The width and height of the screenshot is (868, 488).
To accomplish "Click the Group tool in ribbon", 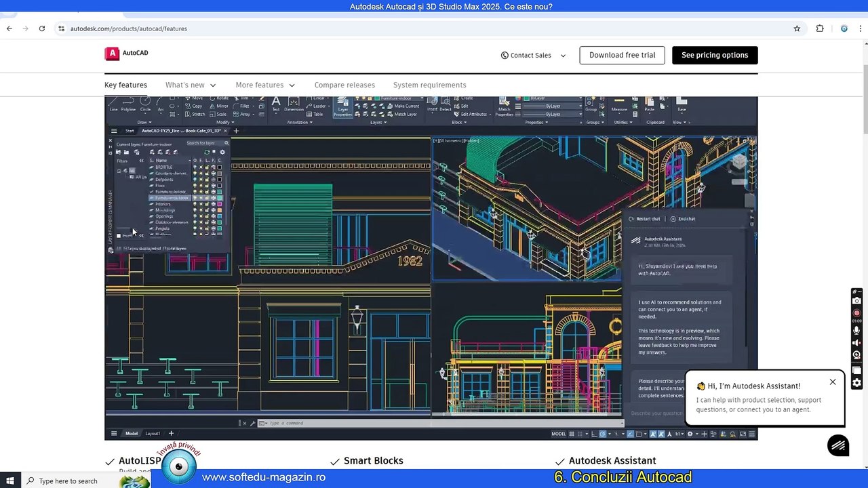I will [591, 104].
